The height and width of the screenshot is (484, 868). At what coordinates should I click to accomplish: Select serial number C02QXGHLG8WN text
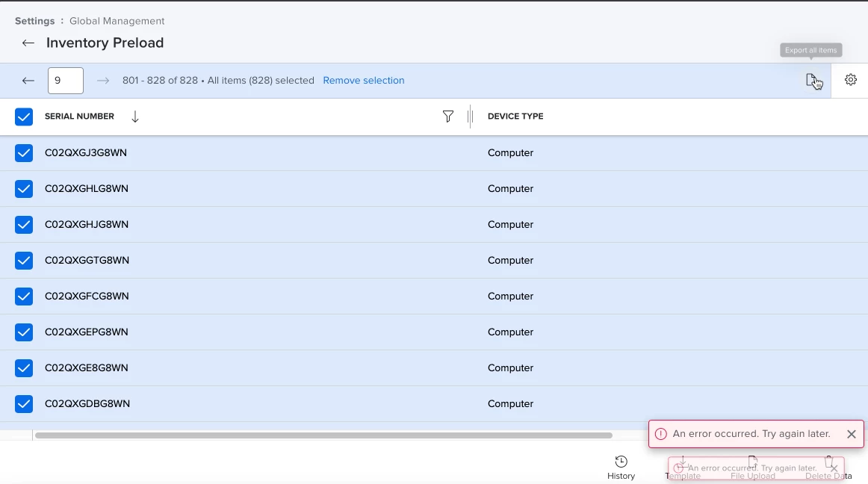pos(87,189)
